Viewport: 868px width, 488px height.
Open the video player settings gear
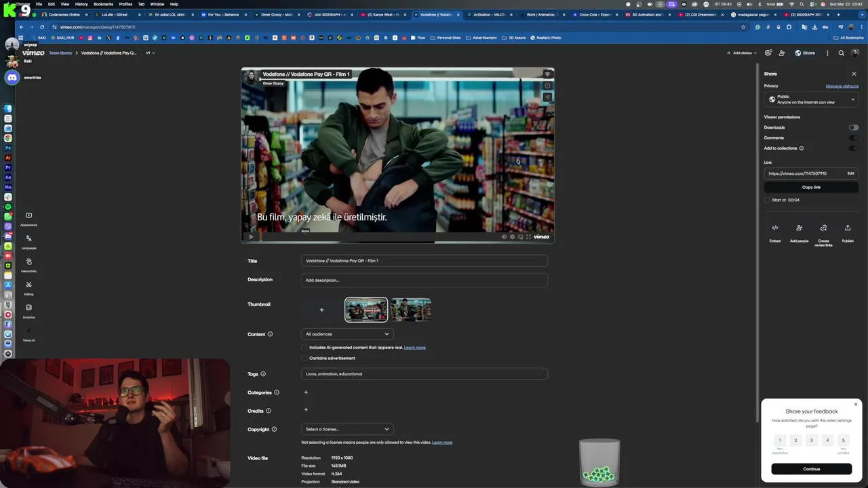coord(512,237)
